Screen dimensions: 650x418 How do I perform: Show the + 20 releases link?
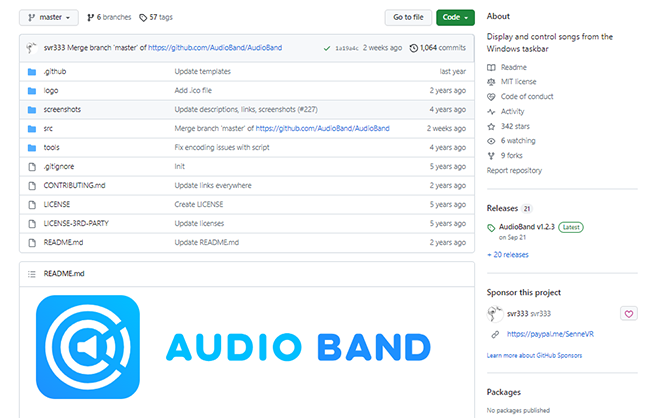[508, 255]
